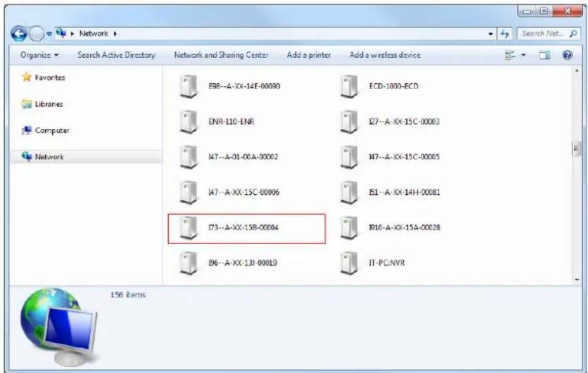Select computer icon for ECD-1000-ECD
The width and height of the screenshot is (588, 373).
click(349, 86)
